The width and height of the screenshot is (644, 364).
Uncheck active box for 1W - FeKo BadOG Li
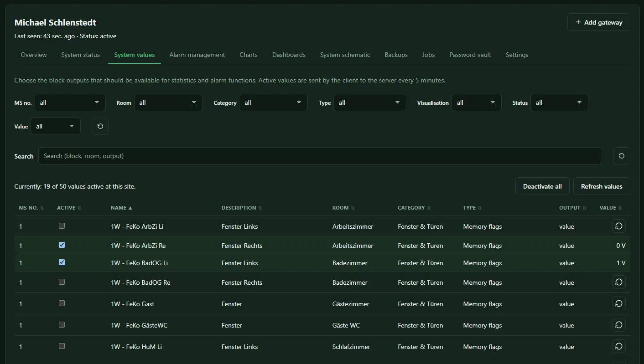(62, 262)
